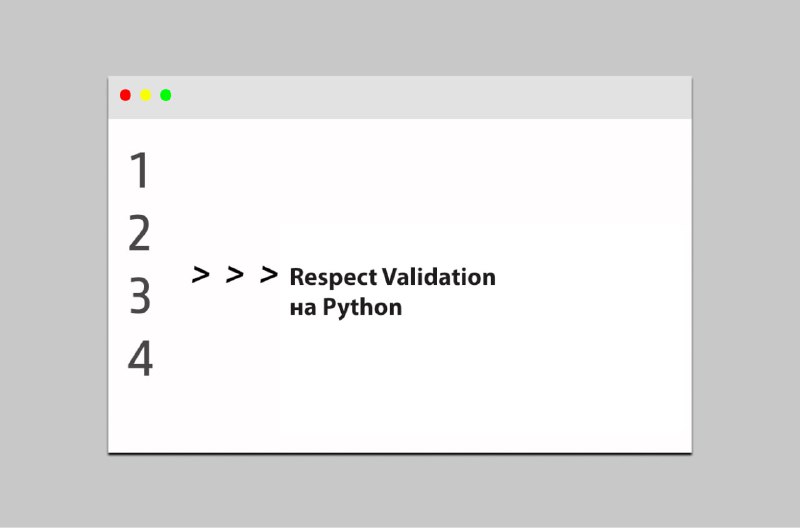This screenshot has height=528, width=800.
Task: Click the 'на Python' text line
Action: (x=345, y=308)
